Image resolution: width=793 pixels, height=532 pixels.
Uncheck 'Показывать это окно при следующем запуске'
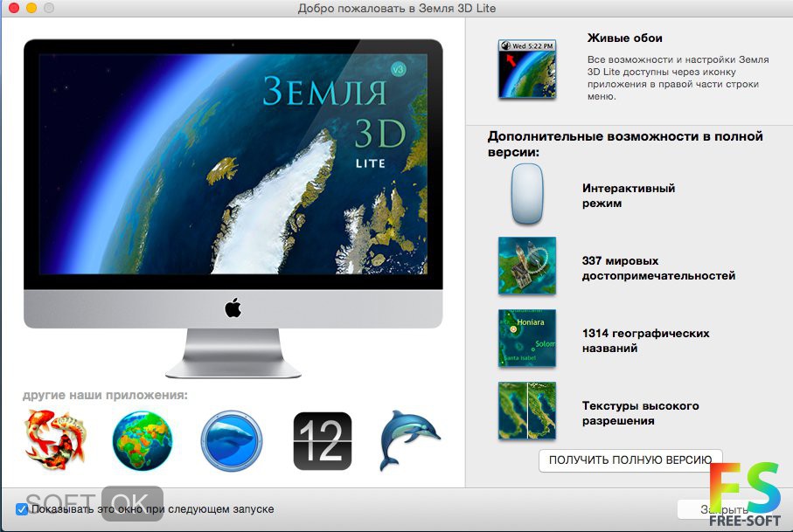pyautogui.click(x=22, y=508)
